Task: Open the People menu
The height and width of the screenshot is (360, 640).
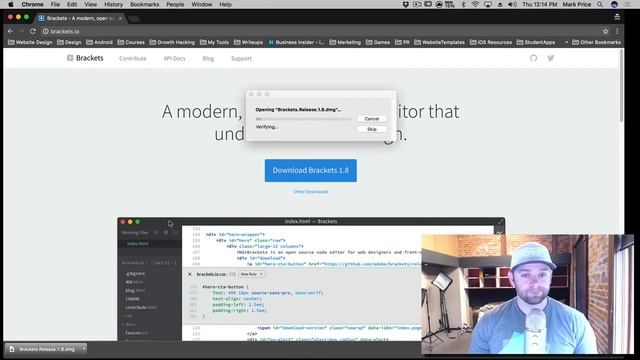Action: [175, 4]
